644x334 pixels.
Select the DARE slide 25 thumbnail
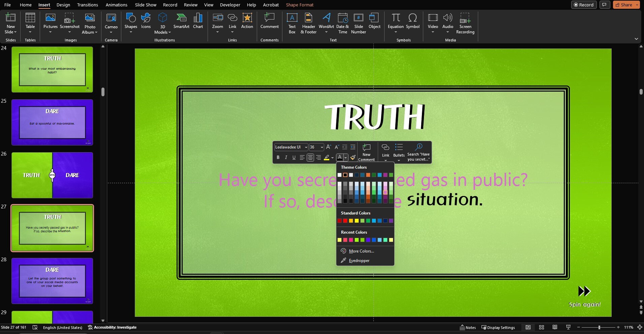(x=52, y=122)
